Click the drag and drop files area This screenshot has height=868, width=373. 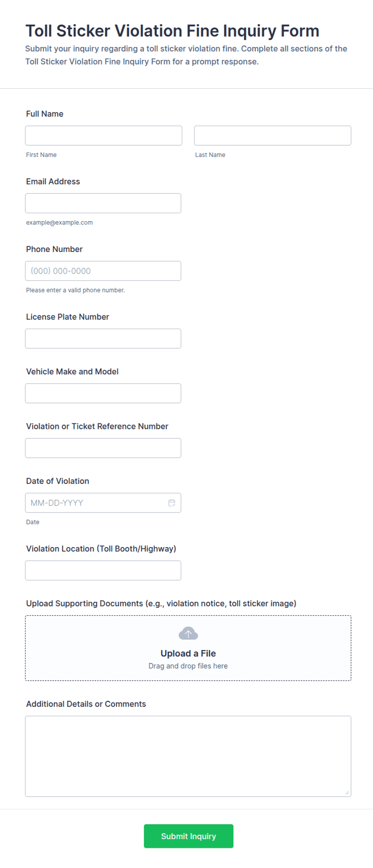188,648
